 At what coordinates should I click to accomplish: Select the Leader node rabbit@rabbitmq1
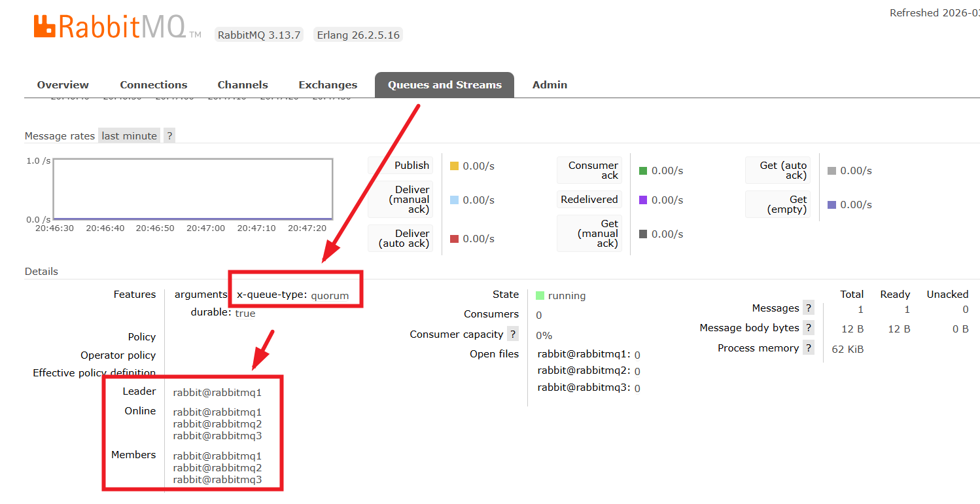click(x=217, y=393)
